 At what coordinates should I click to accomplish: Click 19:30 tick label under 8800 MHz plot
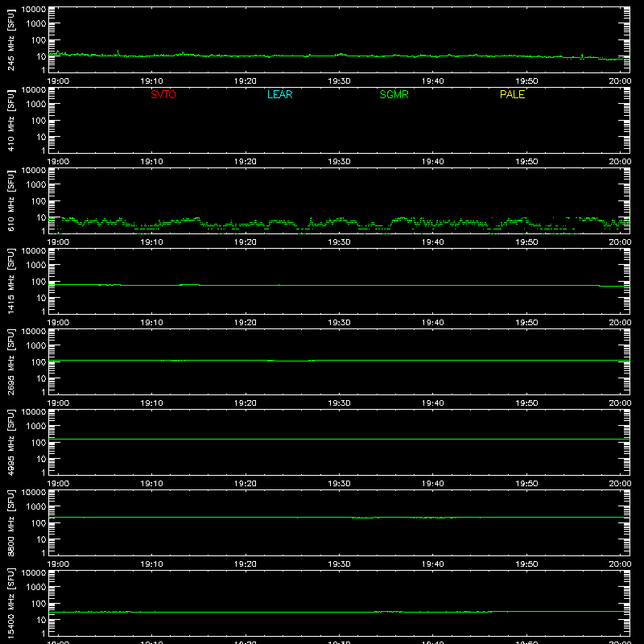pos(339,564)
